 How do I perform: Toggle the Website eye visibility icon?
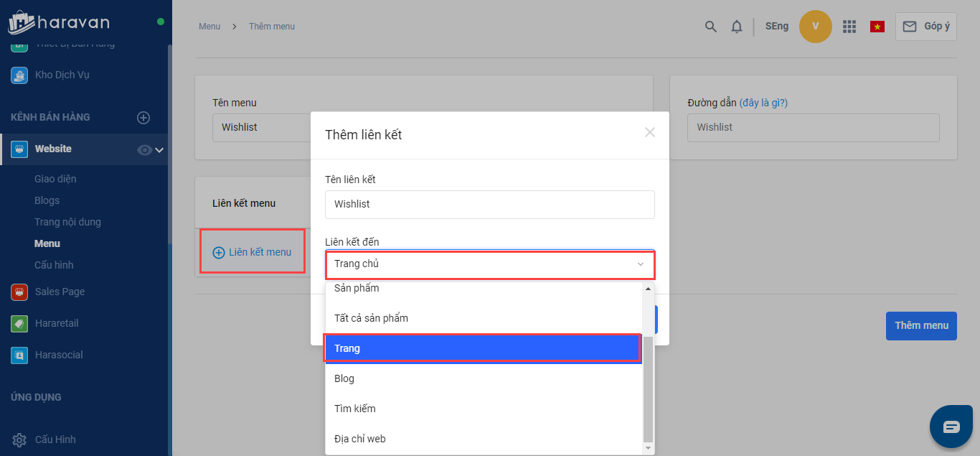(144, 149)
